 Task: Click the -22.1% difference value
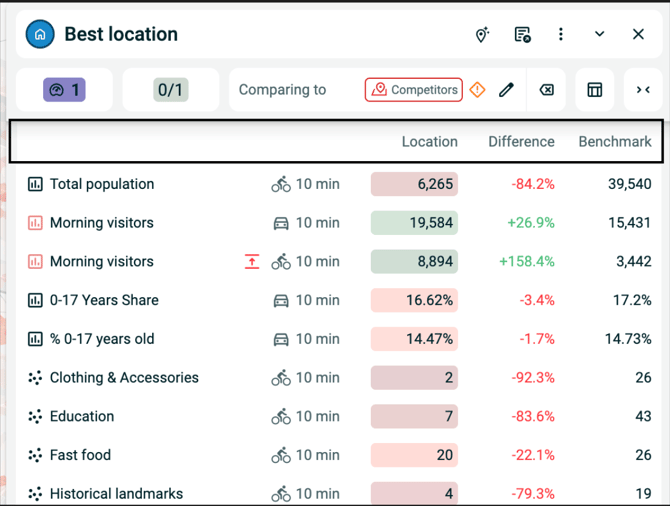[x=533, y=455]
